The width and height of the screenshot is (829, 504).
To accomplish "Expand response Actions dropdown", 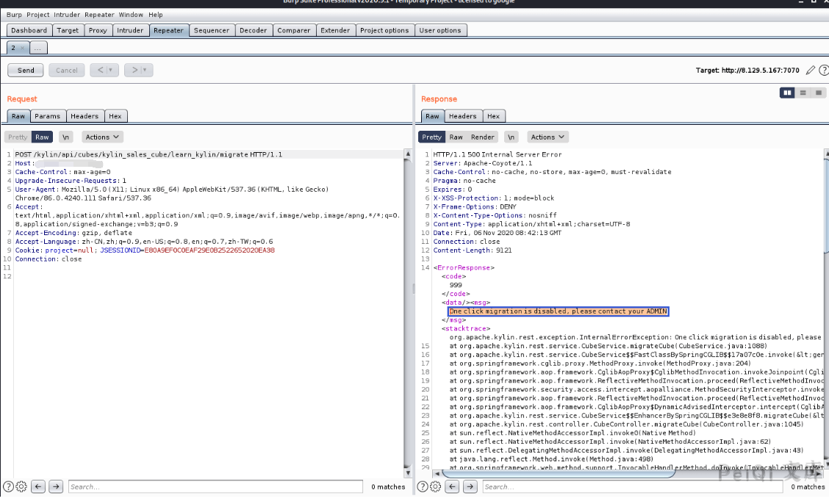I will pos(548,137).
